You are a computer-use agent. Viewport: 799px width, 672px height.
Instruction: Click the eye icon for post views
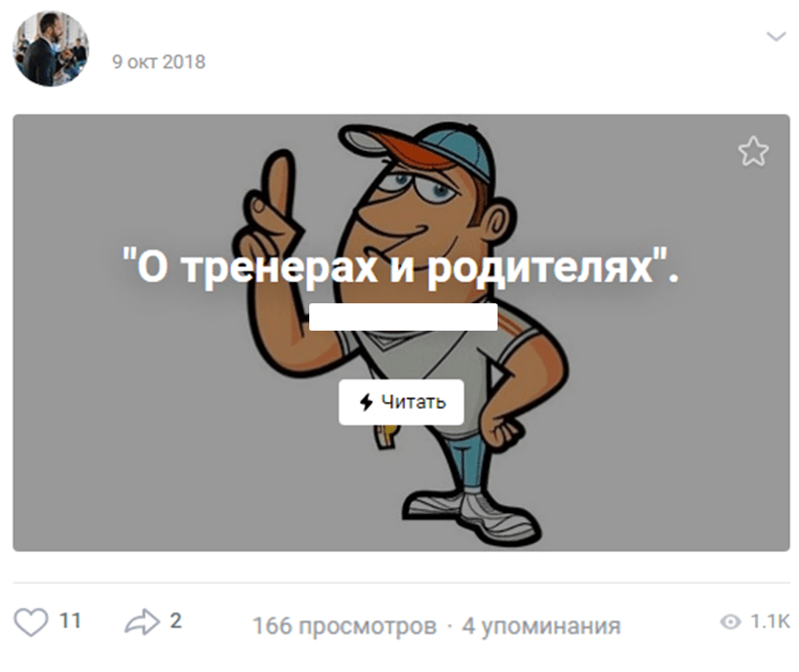pos(730,622)
